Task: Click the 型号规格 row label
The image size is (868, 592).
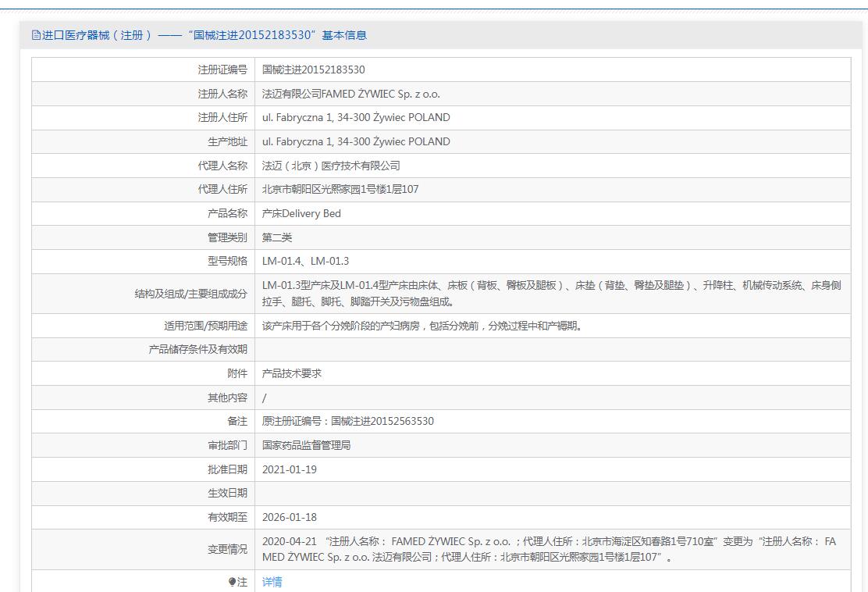Action: (x=227, y=261)
